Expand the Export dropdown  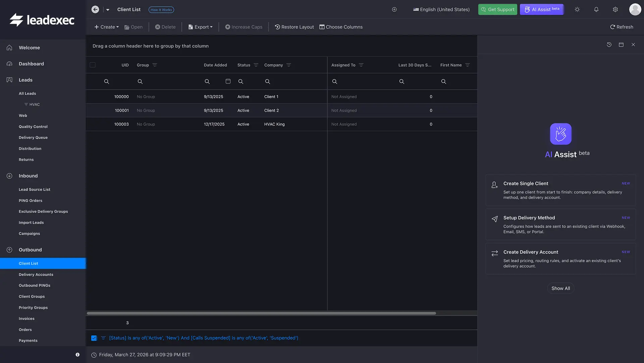[200, 27]
